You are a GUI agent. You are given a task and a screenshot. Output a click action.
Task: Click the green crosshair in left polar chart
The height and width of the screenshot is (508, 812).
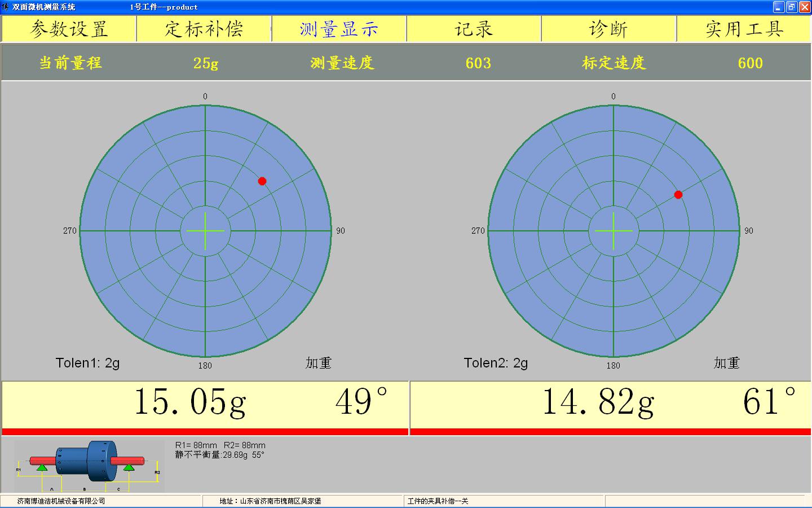(205, 231)
